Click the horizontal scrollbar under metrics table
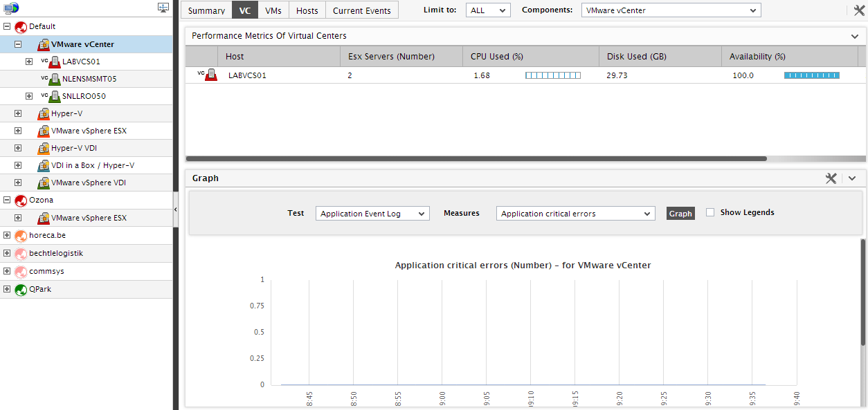868x410 pixels. (476, 158)
